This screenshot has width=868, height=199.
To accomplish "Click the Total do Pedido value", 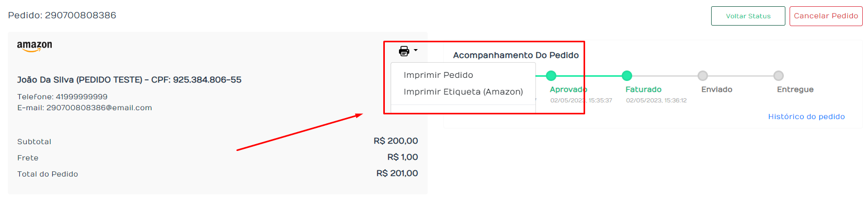I will pos(397,173).
